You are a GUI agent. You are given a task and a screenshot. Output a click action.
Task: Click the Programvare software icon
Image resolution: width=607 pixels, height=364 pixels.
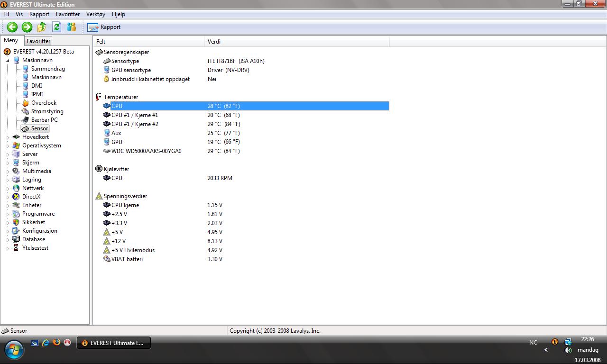(x=16, y=214)
